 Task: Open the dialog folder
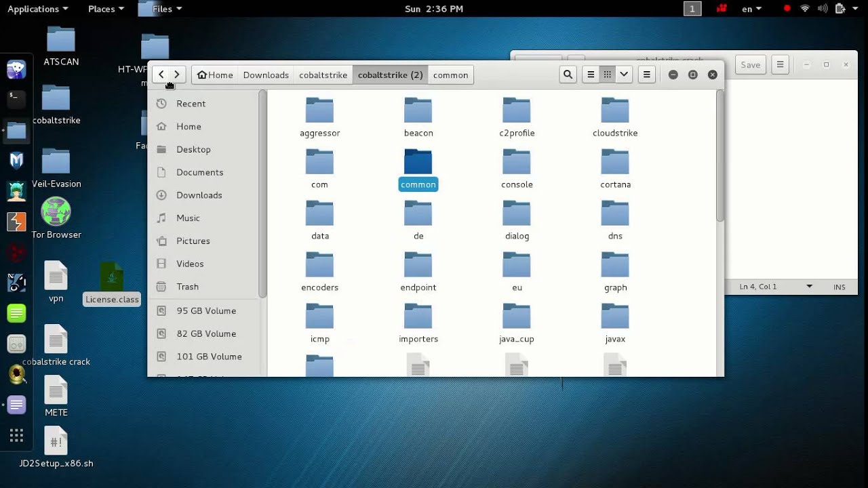click(x=517, y=220)
